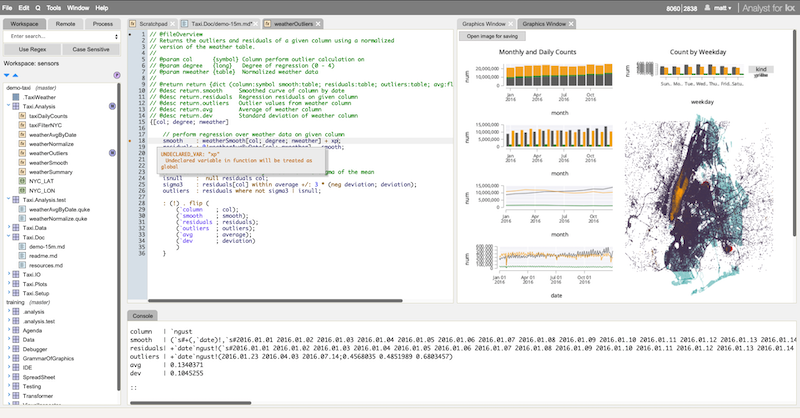Image resolution: width=800 pixels, height=418 pixels.
Task: Close the weatherOutliers editor tab
Action: click(318, 24)
